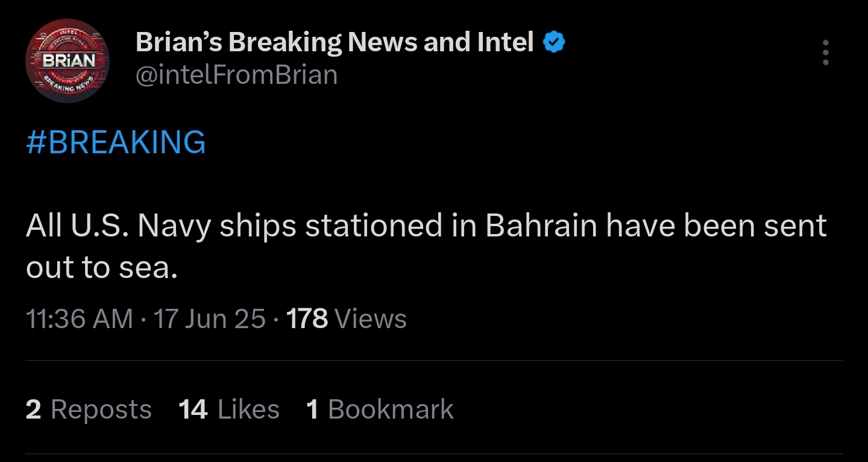Open the display name Brian's Breaking News and Intel
Image resolution: width=868 pixels, height=462 pixels.
pyautogui.click(x=335, y=42)
